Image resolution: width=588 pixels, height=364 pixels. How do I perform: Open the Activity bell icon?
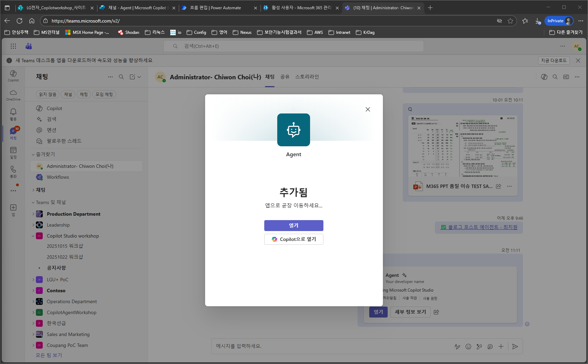pos(13,114)
